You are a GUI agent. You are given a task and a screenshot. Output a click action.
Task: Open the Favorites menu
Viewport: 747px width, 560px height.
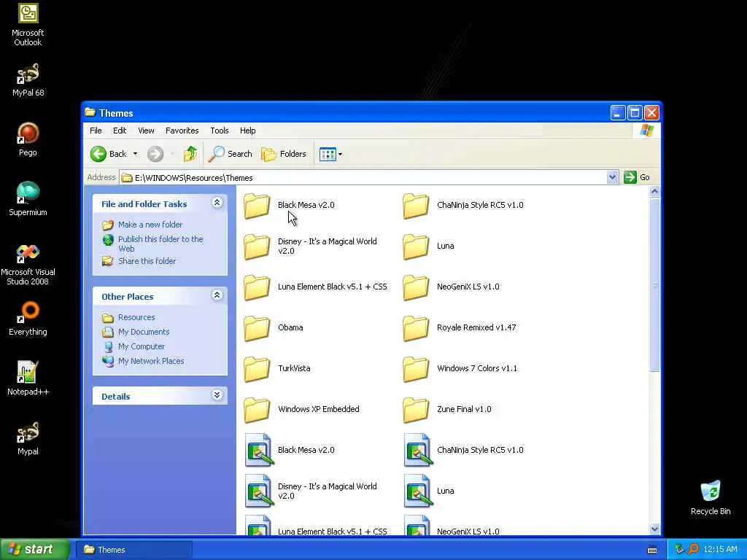182,131
